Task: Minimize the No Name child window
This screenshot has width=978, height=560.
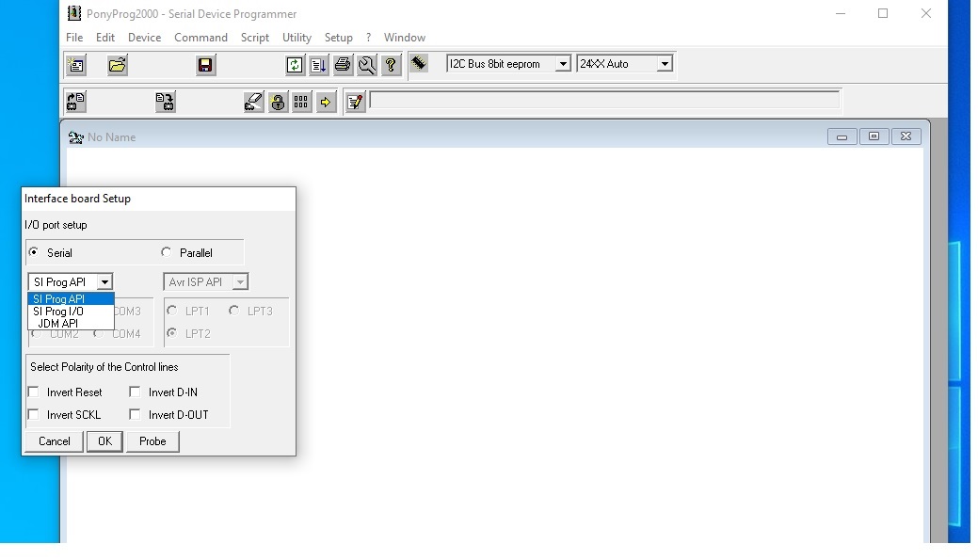Action: pyautogui.click(x=842, y=136)
